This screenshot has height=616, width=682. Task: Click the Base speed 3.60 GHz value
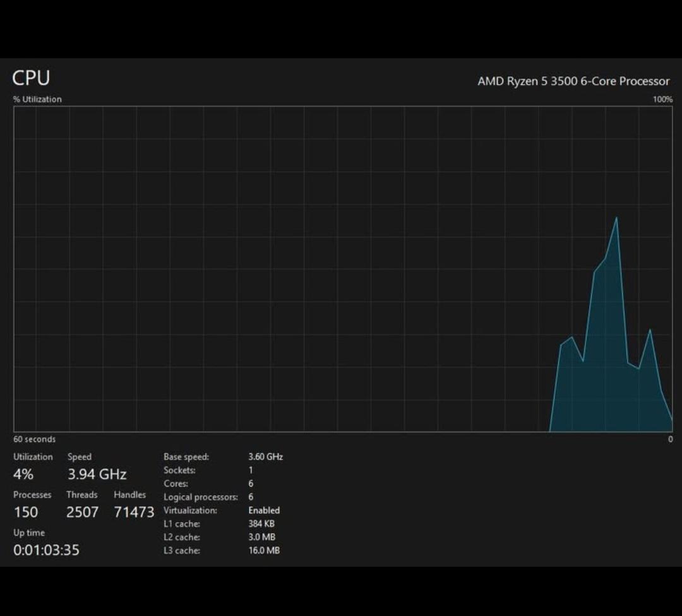[x=266, y=457]
